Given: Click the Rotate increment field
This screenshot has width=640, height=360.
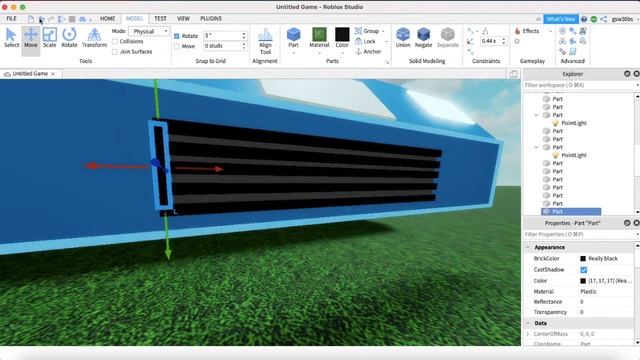Looking at the screenshot, I should [225, 36].
